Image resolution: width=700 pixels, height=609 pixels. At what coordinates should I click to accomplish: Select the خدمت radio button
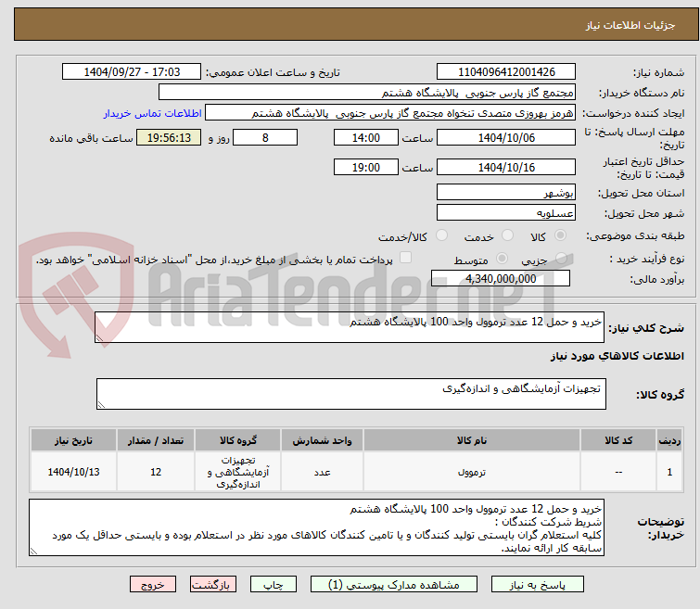click(x=507, y=235)
